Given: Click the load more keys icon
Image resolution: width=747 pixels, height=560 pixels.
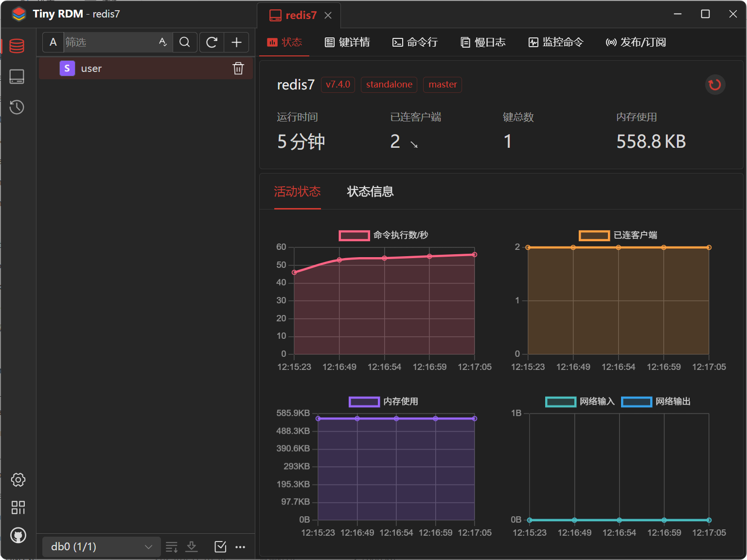Looking at the screenshot, I should (x=172, y=547).
